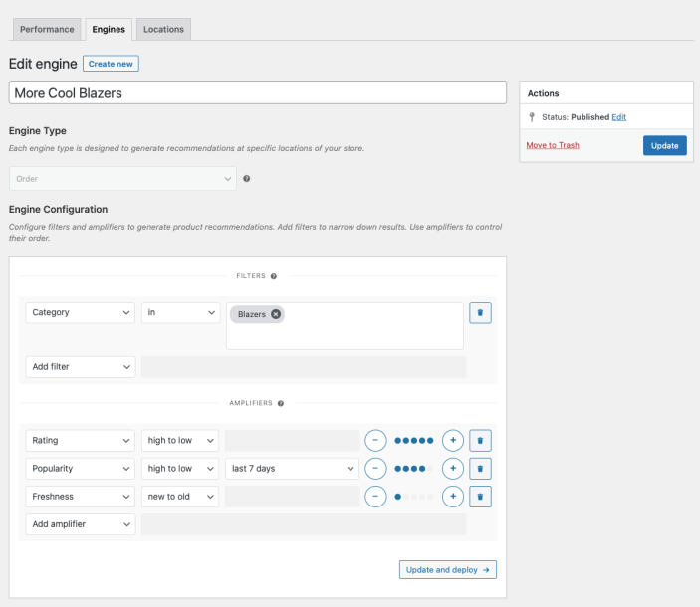This screenshot has height=607, width=700.
Task: Open the Order engine type dropdown
Action: [122, 179]
